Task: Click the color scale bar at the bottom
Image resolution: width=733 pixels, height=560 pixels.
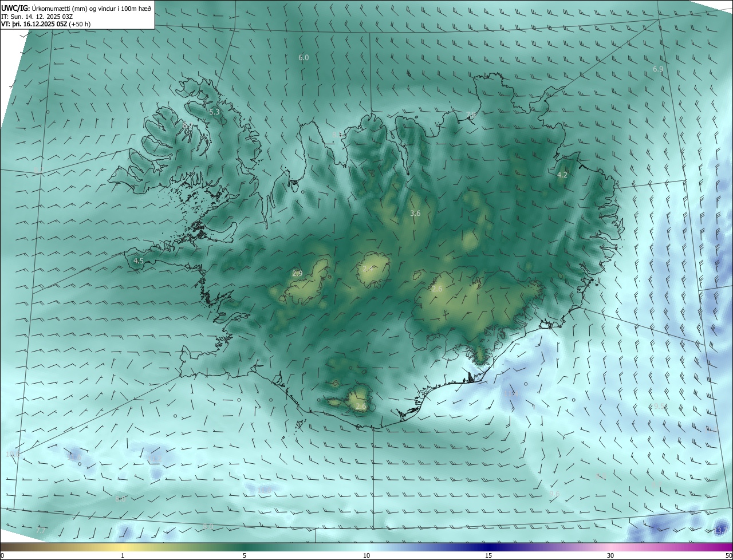Action: coord(366,547)
